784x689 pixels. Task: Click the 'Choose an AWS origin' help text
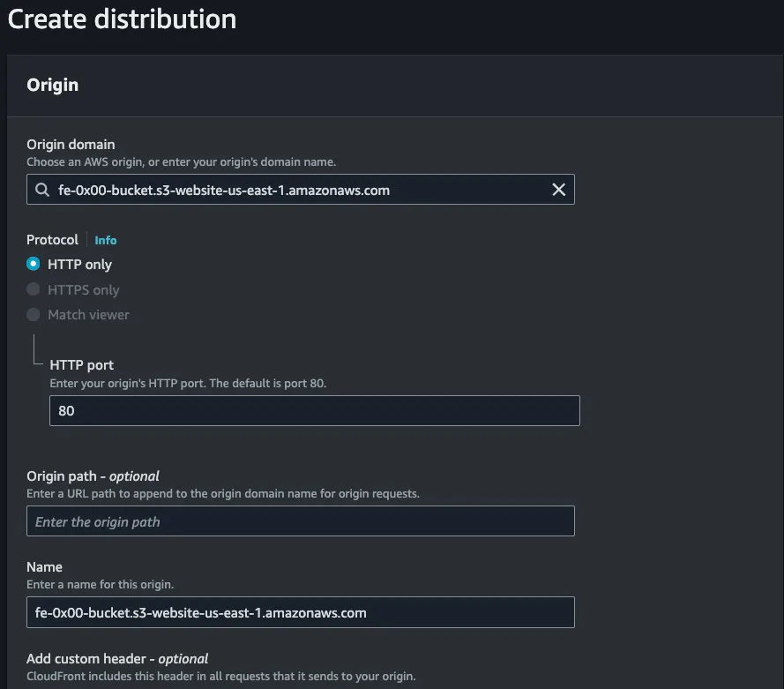pyautogui.click(x=181, y=161)
